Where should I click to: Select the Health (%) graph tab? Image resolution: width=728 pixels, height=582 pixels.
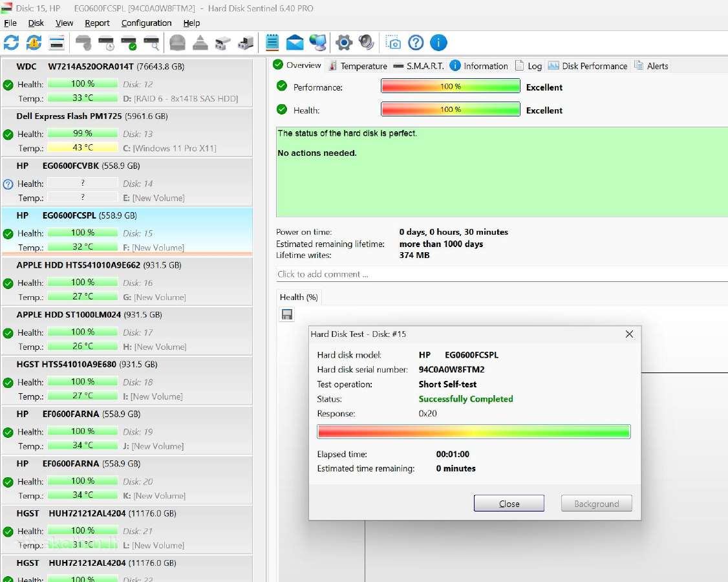[299, 297]
